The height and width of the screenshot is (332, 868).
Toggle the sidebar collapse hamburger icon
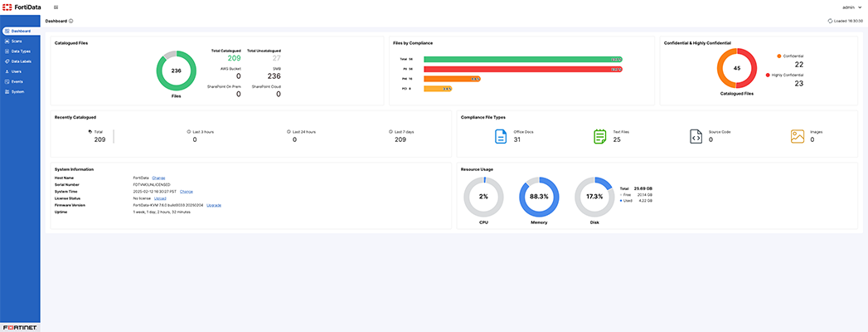tap(56, 7)
